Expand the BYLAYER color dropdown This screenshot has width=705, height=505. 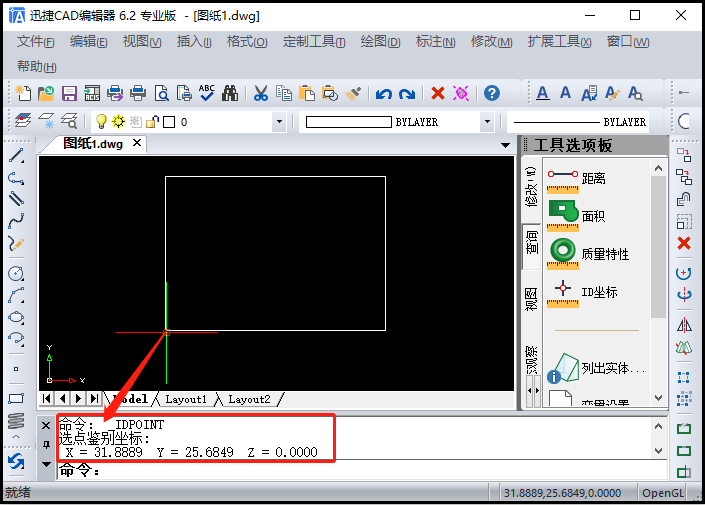point(487,122)
